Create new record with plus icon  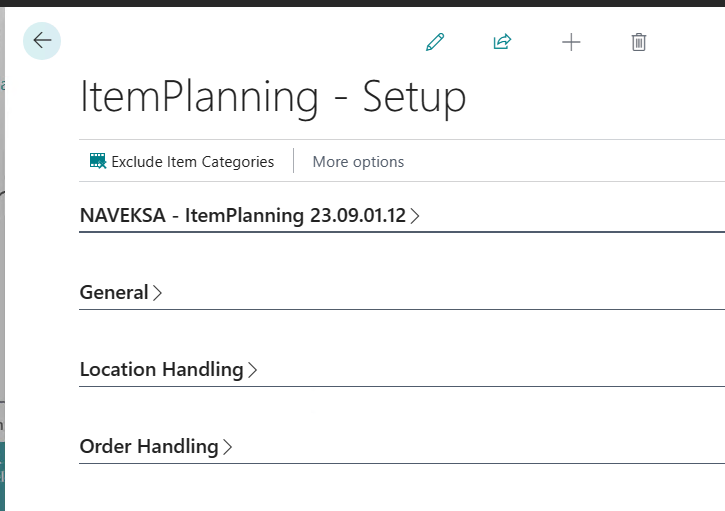(571, 42)
